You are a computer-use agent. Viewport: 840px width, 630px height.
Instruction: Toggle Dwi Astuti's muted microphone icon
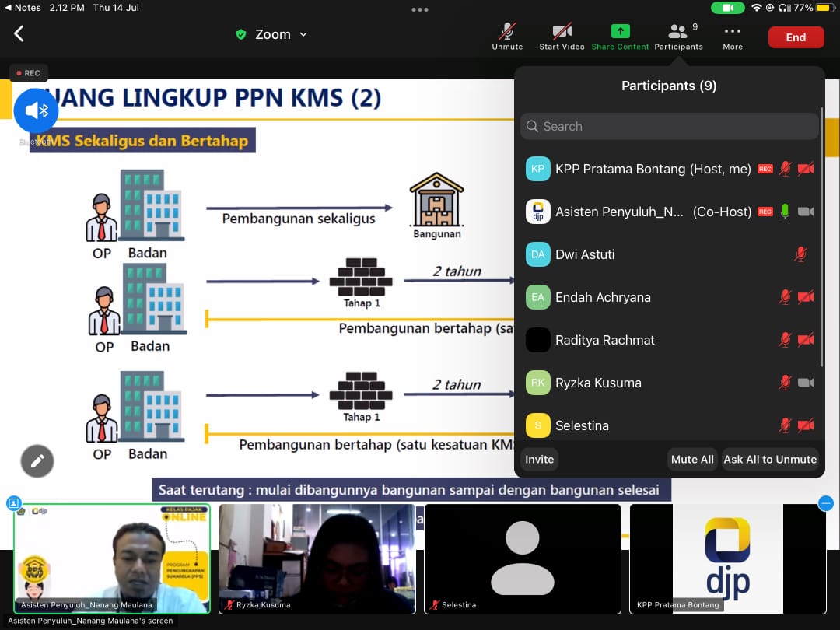click(x=800, y=254)
